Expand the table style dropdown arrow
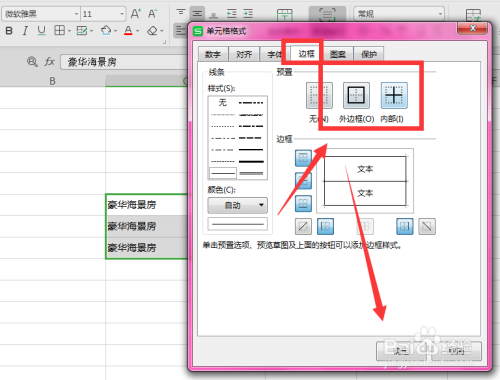Image resolution: width=500 pixels, height=380 pixels. (91, 31)
